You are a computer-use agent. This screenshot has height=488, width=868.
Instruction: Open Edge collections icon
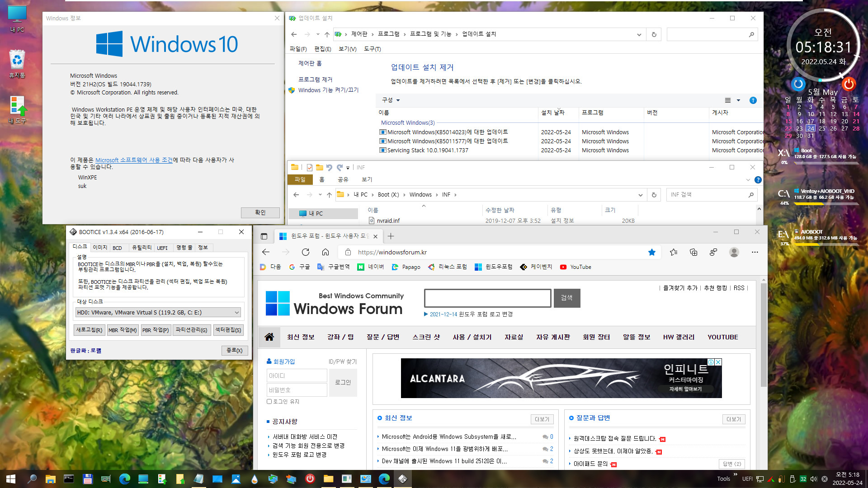[x=693, y=252]
